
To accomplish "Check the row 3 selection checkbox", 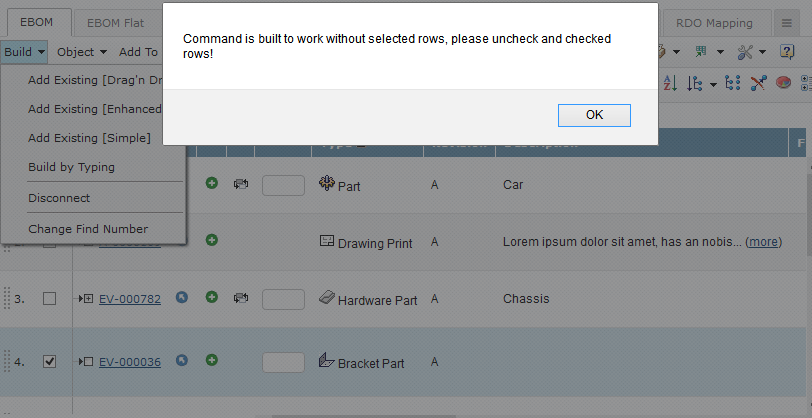I will click(x=49, y=299).
